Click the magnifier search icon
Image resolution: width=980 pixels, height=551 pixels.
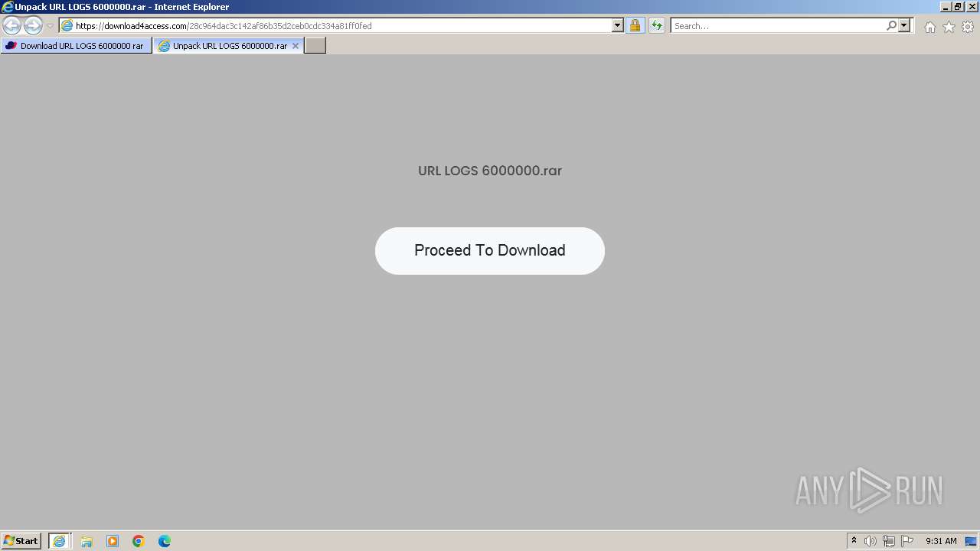click(x=891, y=25)
